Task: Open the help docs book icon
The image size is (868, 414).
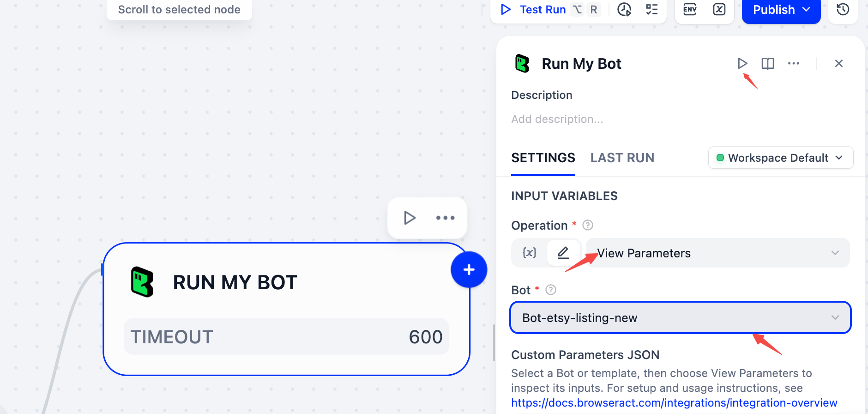Action: 768,63
